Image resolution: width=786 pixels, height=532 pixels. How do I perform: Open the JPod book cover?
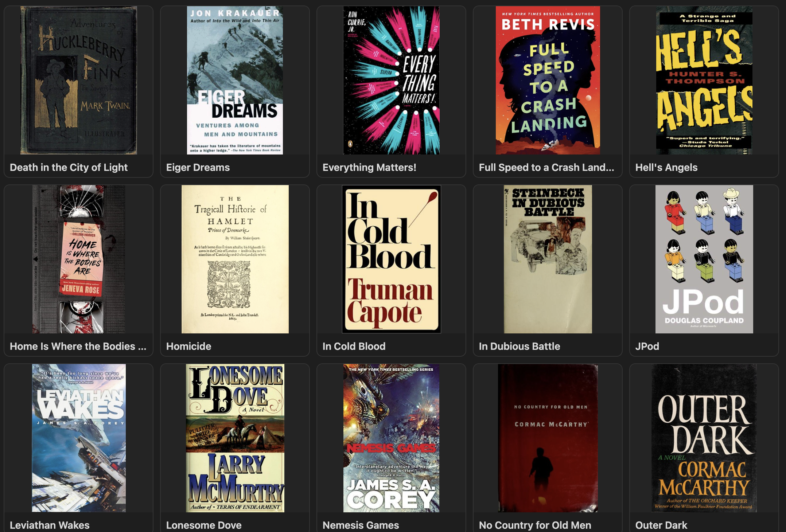pos(704,259)
